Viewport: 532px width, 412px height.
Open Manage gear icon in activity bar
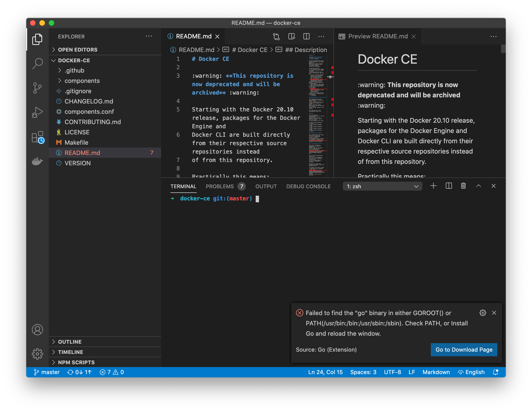coord(37,354)
